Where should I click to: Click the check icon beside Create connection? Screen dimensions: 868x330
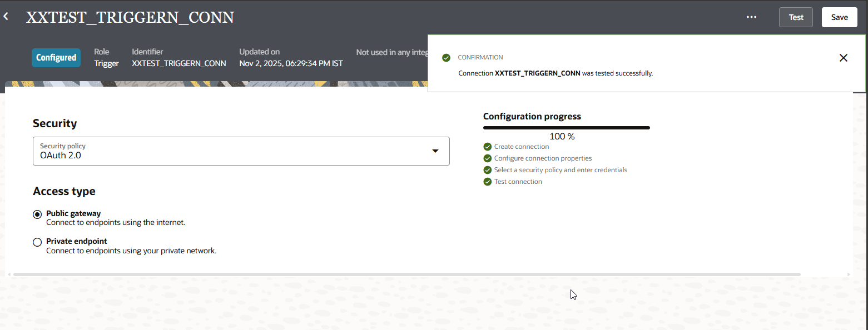(x=488, y=147)
